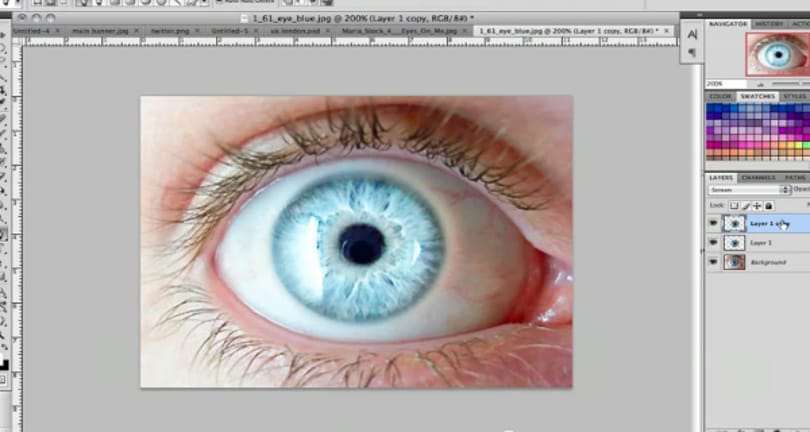Image resolution: width=810 pixels, height=432 pixels.
Task: Click the Navigator zoom out icon
Action: [761, 84]
